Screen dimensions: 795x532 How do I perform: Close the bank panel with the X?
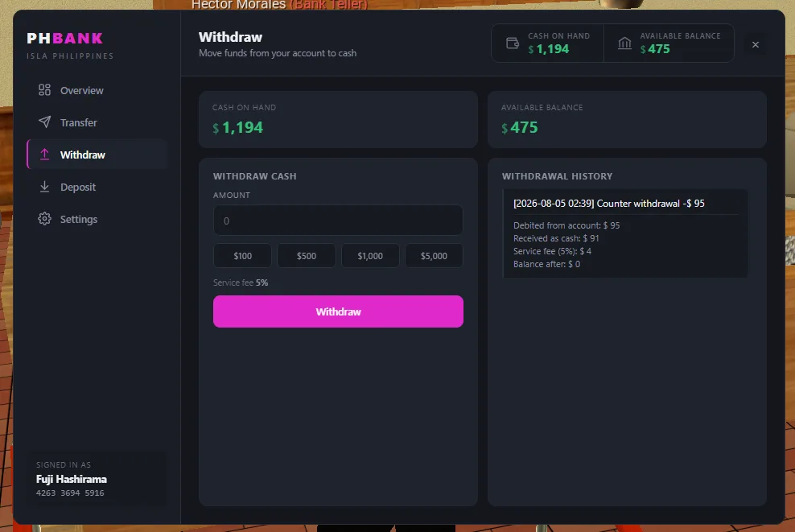coord(756,44)
